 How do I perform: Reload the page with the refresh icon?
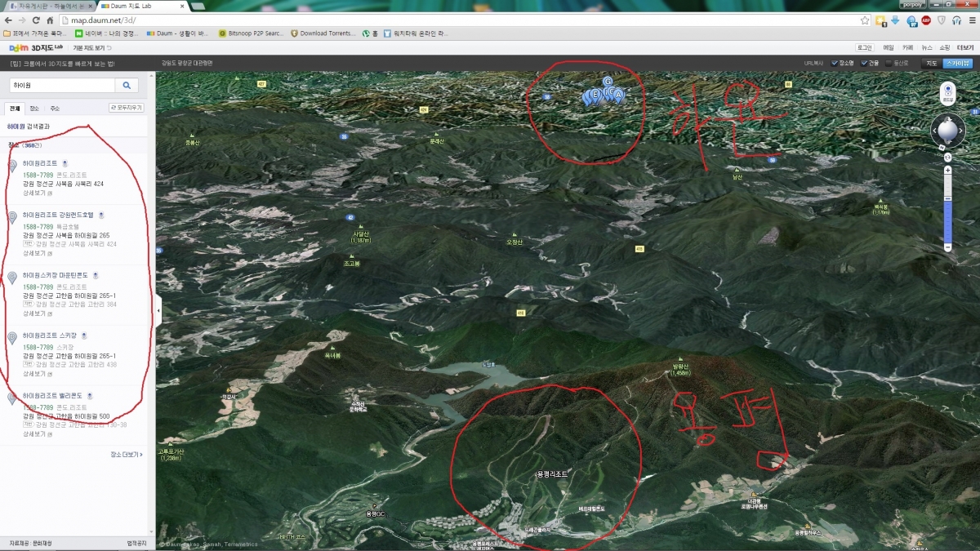pyautogui.click(x=36, y=20)
